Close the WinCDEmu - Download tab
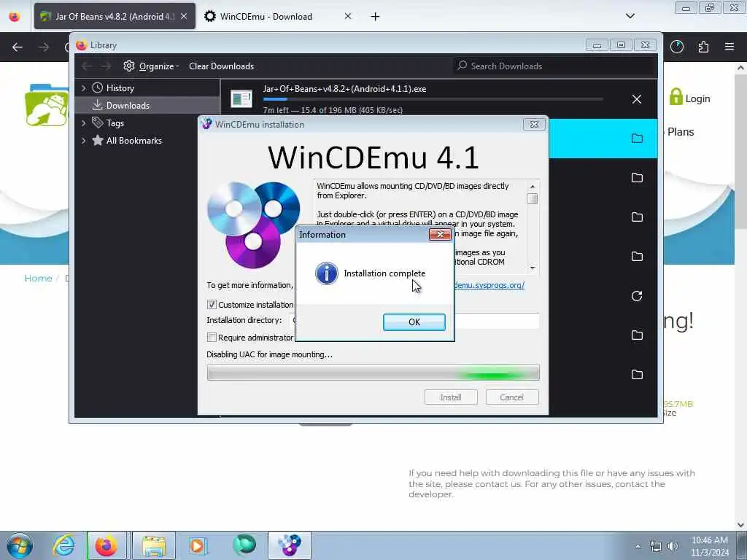 [x=348, y=16]
